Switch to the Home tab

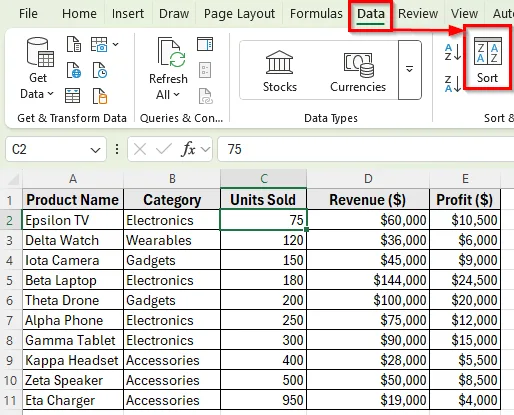79,14
